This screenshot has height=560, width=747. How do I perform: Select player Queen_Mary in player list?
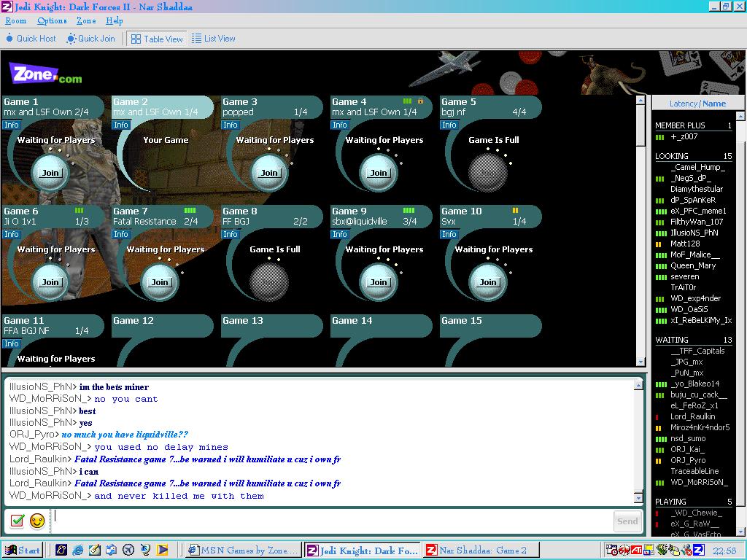693,265
